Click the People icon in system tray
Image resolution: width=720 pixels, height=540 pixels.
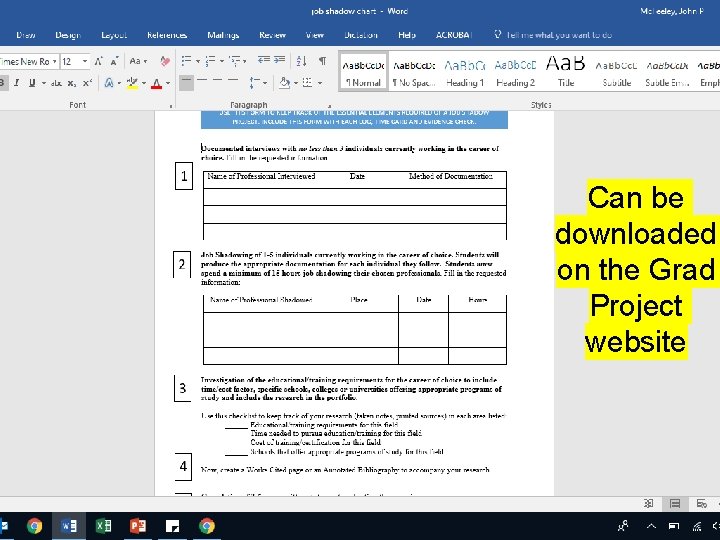(623, 526)
